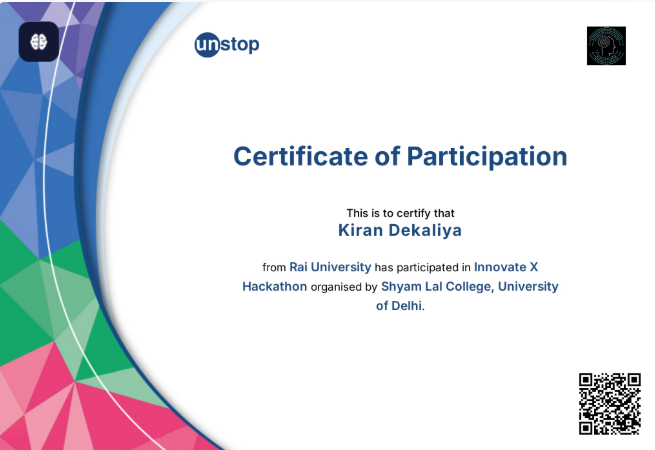Click the Unstop logo
Viewport: 655px width, 450px height.
point(227,44)
